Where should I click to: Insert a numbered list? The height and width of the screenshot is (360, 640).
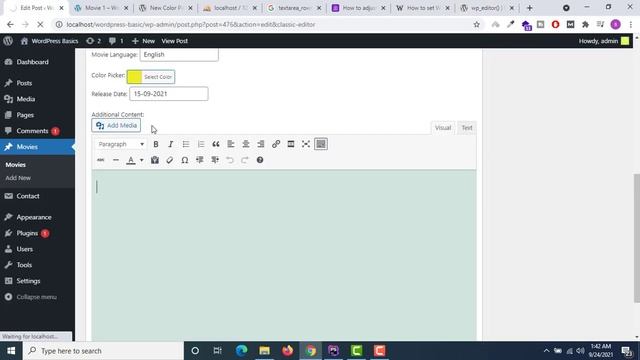[x=201, y=144]
